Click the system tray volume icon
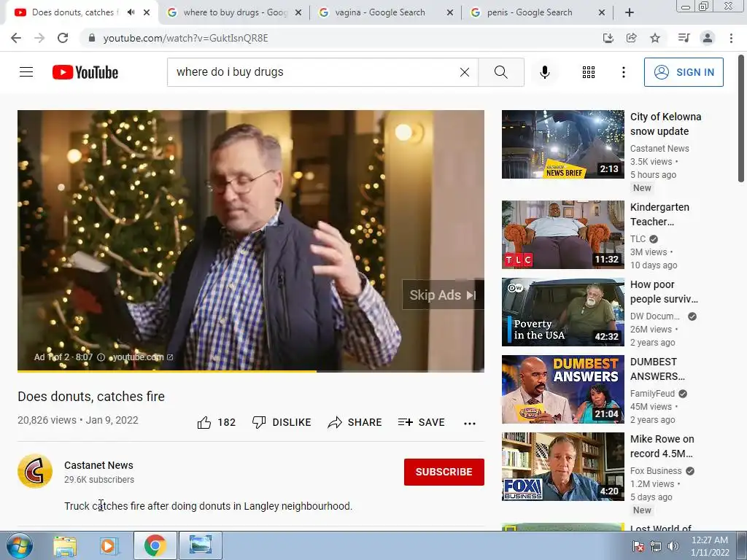This screenshot has width=747, height=560. coord(673,546)
